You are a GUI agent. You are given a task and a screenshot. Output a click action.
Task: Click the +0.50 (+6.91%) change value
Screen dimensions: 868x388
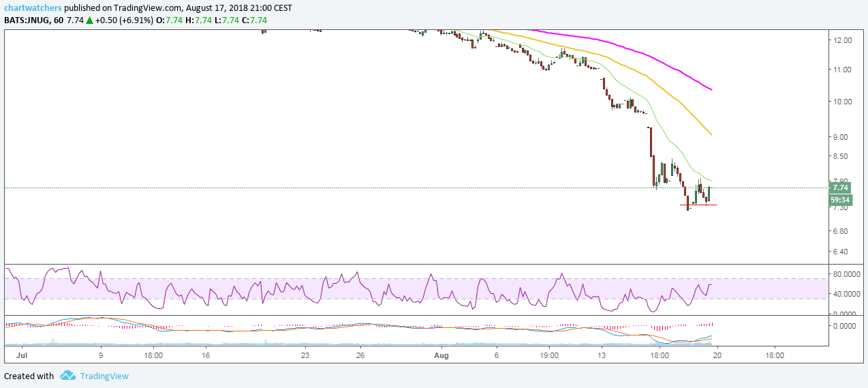click(123, 20)
